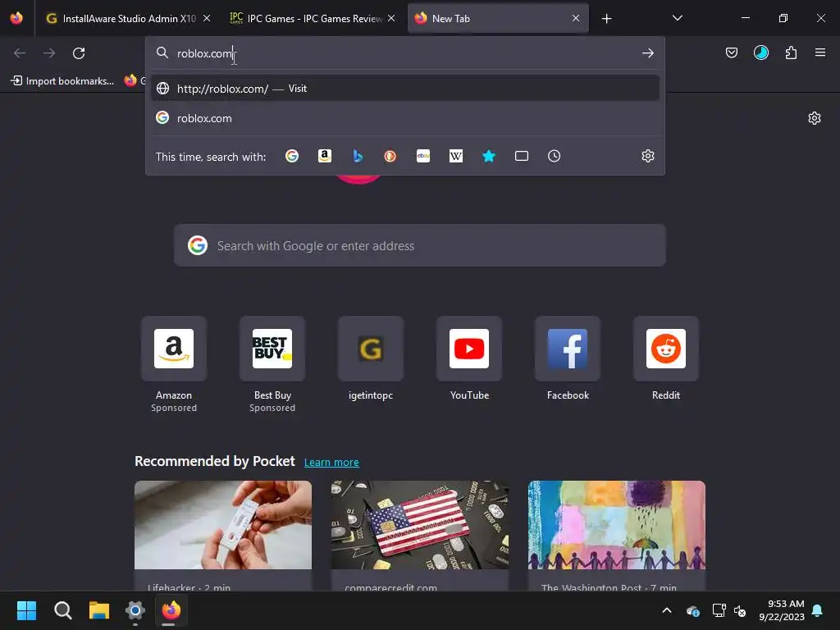This screenshot has width=840, height=630.
Task: Reload the current page
Action: tap(79, 53)
